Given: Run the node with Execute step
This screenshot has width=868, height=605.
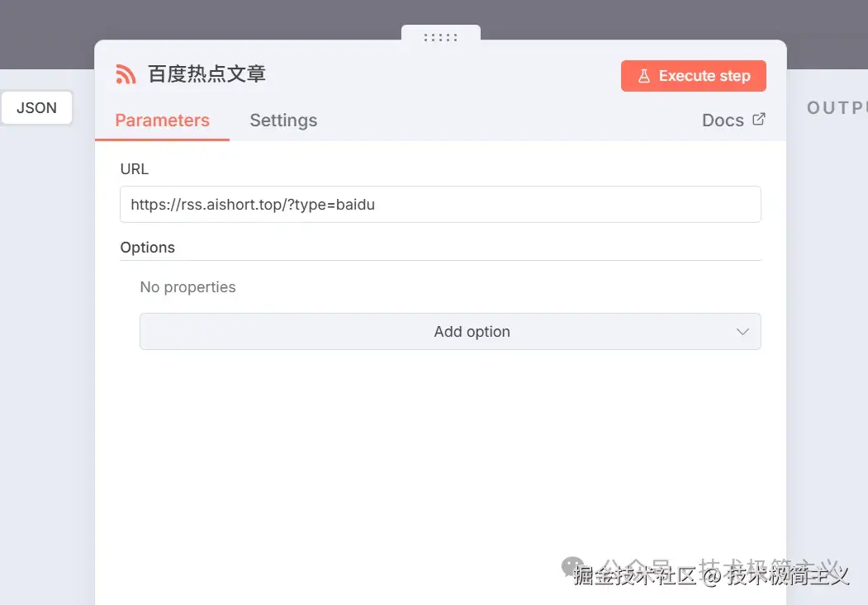Looking at the screenshot, I should click(693, 76).
